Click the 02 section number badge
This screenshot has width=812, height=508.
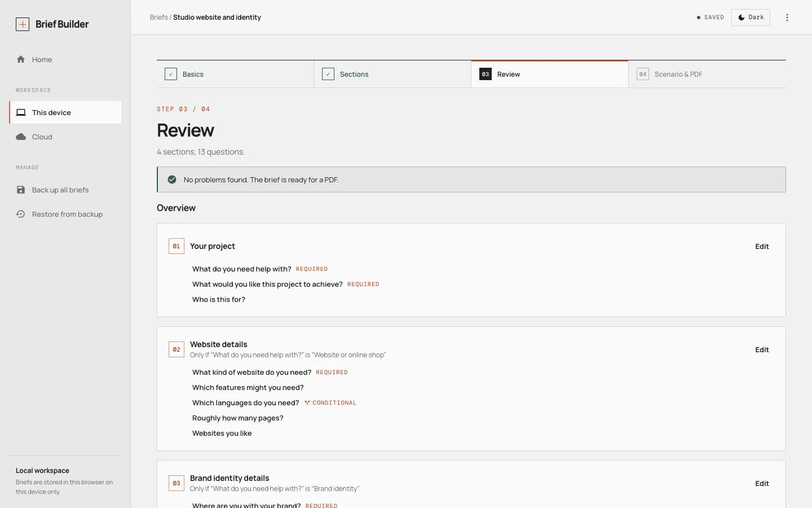176,349
